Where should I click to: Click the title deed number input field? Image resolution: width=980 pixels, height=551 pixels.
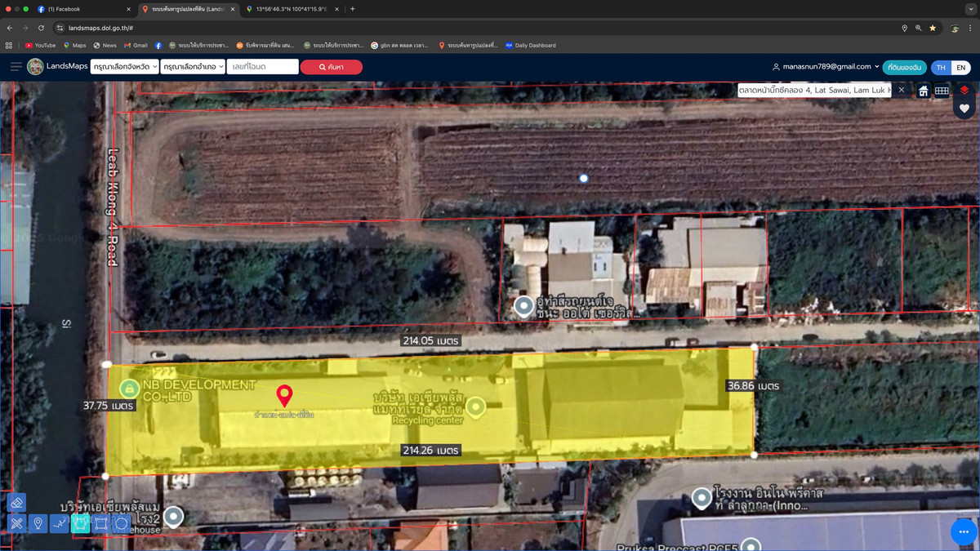(262, 67)
